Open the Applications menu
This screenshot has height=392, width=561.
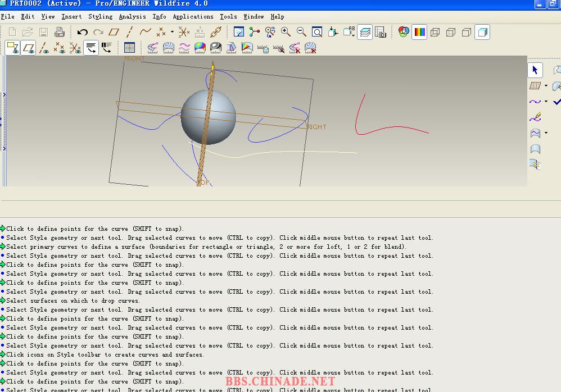pyautogui.click(x=193, y=16)
